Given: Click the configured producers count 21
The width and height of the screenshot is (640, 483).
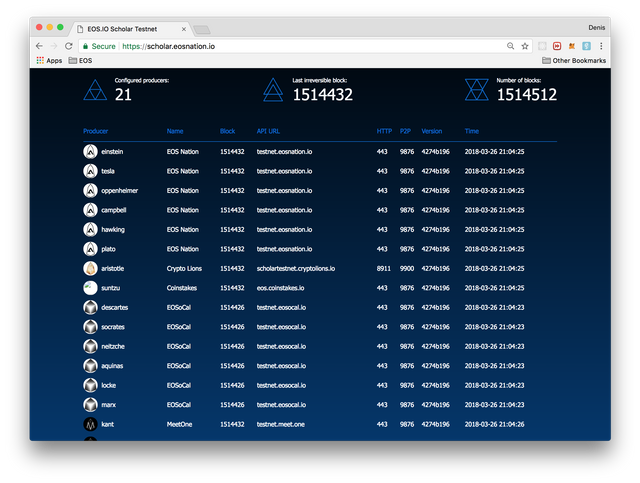Looking at the screenshot, I should (123, 95).
